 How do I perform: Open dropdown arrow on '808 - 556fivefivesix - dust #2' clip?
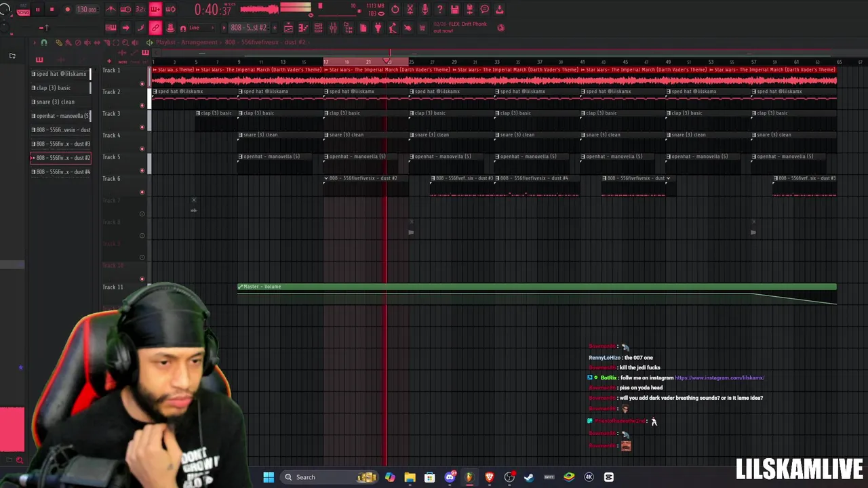pyautogui.click(x=325, y=178)
